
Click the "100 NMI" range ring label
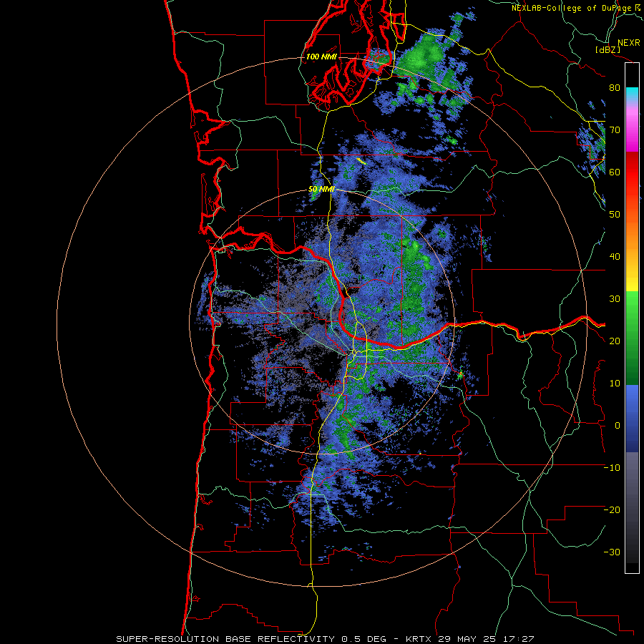click(321, 57)
